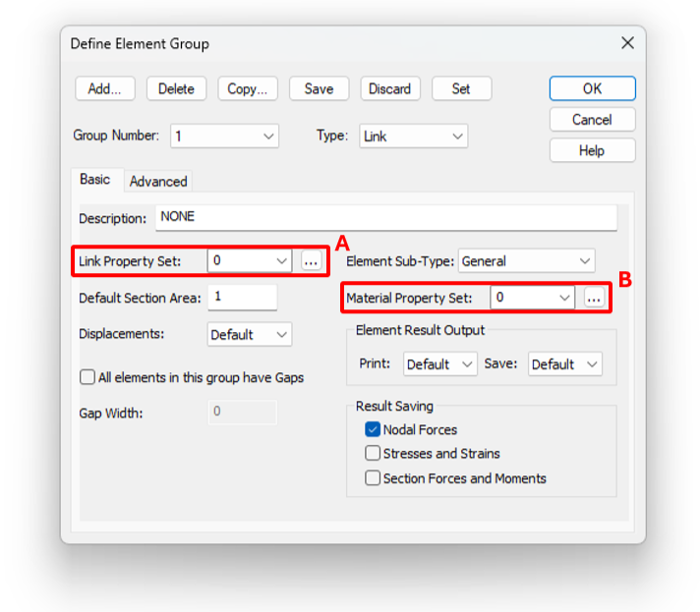Open the Group Number dropdown
This screenshot has height=612, width=700.
[224, 136]
